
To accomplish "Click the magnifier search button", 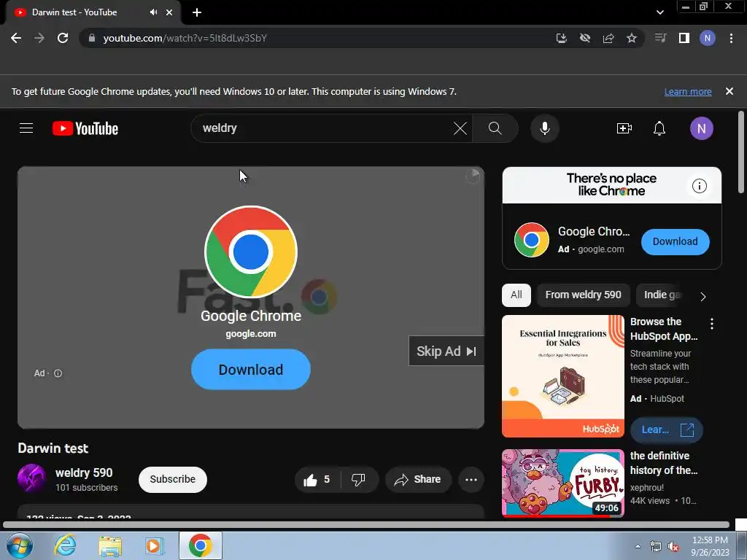I will 495,128.
